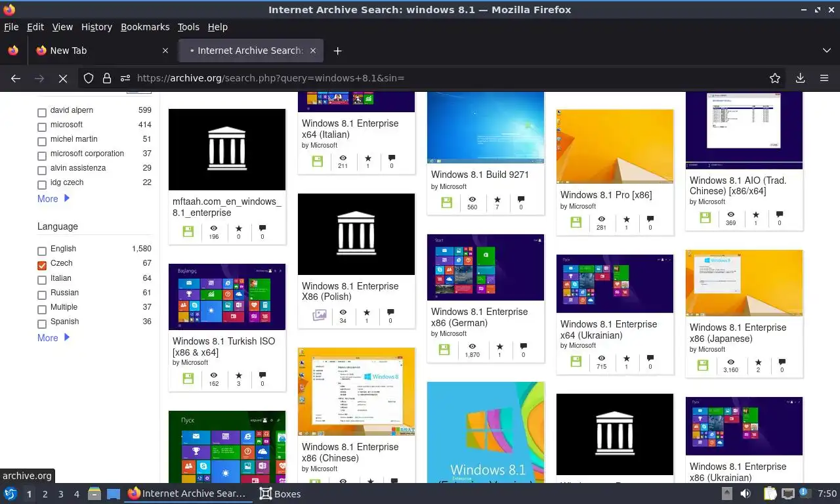Viewport: 840px width, 504px height.
Task: Open the Tools menu
Action: tap(188, 27)
